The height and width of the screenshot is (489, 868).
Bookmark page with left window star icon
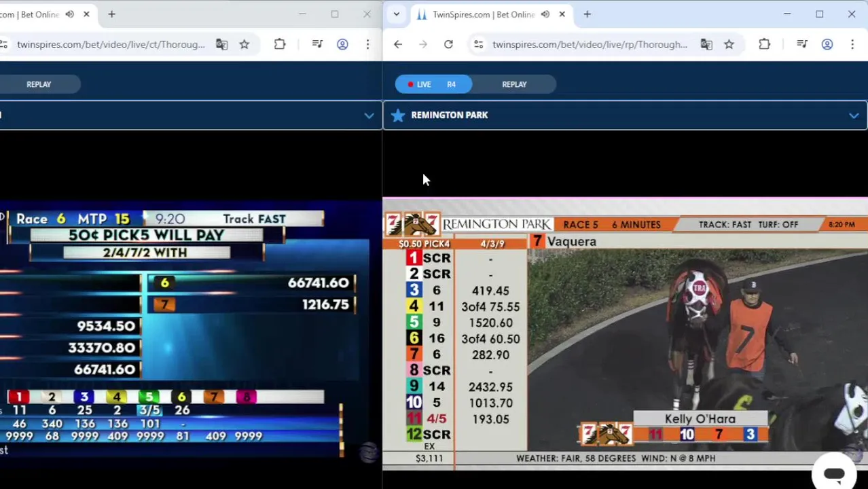pos(245,44)
